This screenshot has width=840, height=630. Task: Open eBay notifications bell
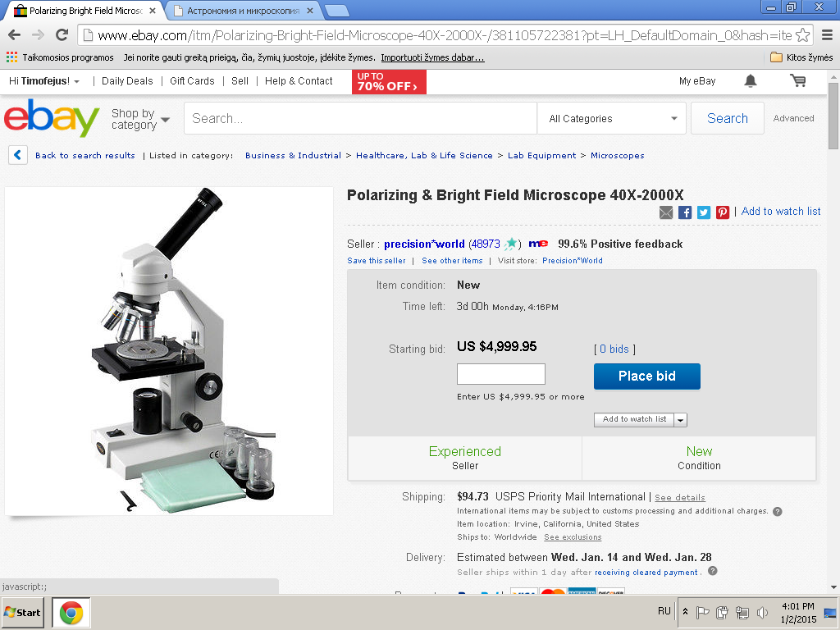[x=751, y=81]
